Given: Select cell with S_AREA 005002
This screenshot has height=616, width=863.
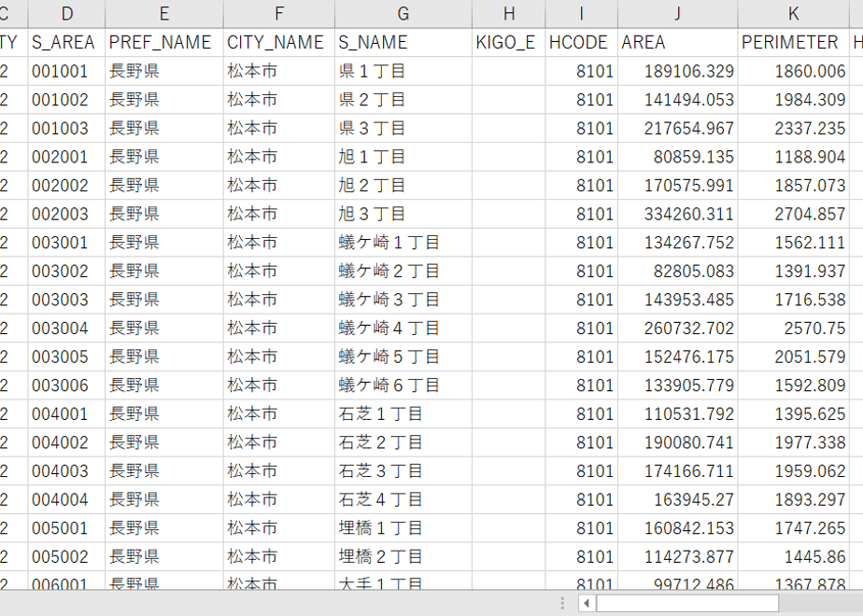Looking at the screenshot, I should pyautogui.click(x=66, y=556).
